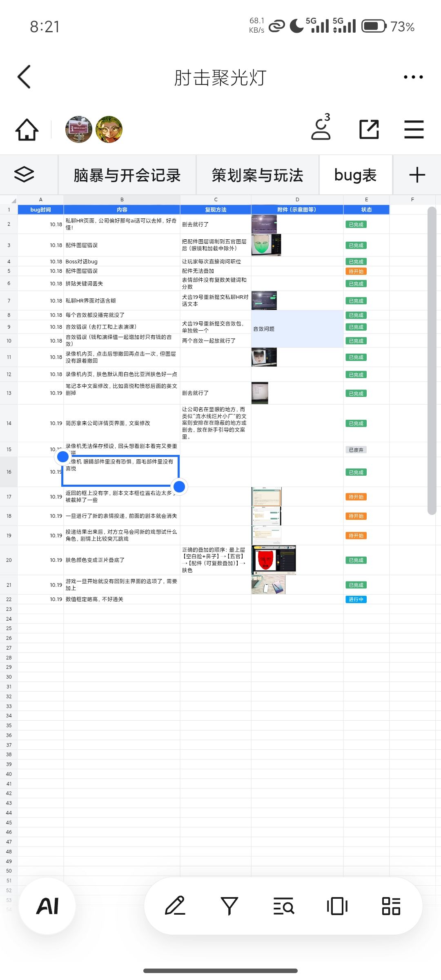Viewport: 441px width, 980px height.
Task: Select column F header
Action: tap(412, 200)
